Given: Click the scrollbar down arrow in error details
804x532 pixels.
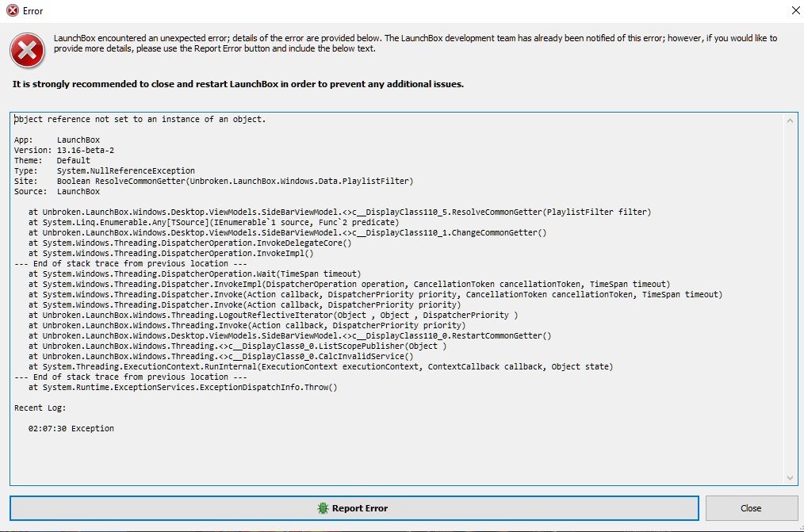Looking at the screenshot, I should coord(790,477).
